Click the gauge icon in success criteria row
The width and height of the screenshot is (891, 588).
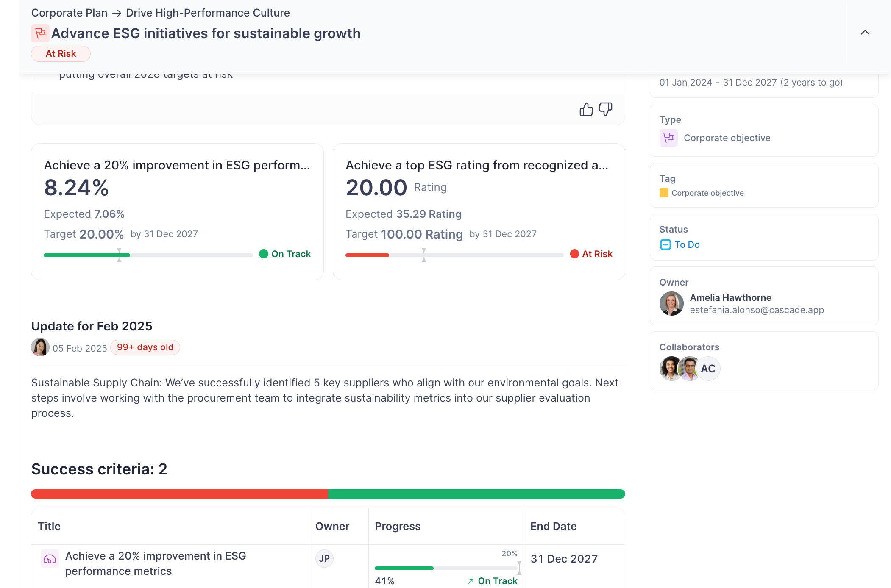click(x=50, y=559)
